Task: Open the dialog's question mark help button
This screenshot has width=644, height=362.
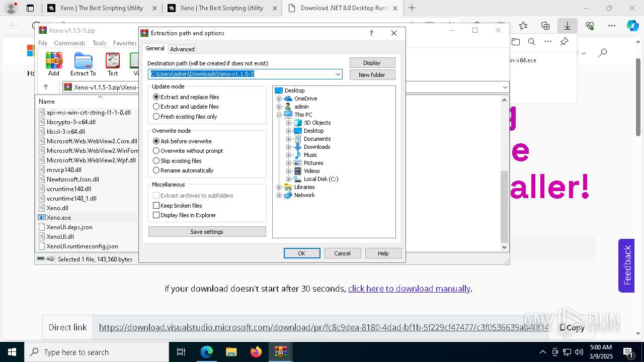Action: 371,33
